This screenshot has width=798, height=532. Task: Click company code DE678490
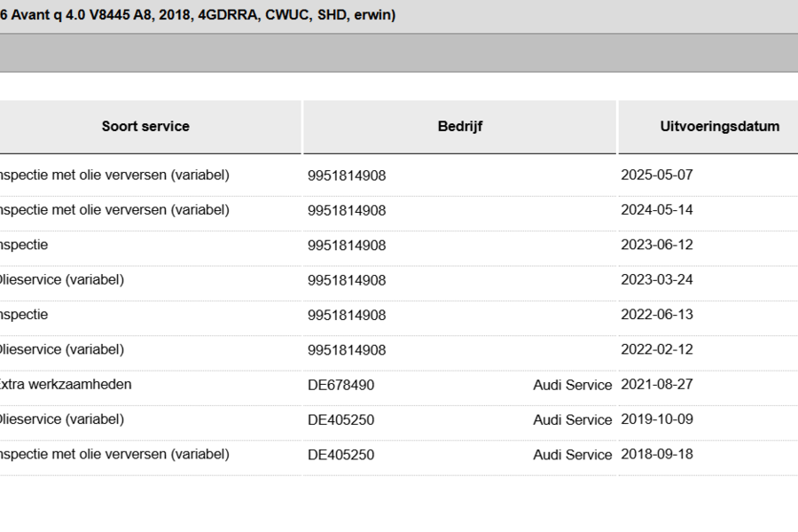[x=340, y=385]
